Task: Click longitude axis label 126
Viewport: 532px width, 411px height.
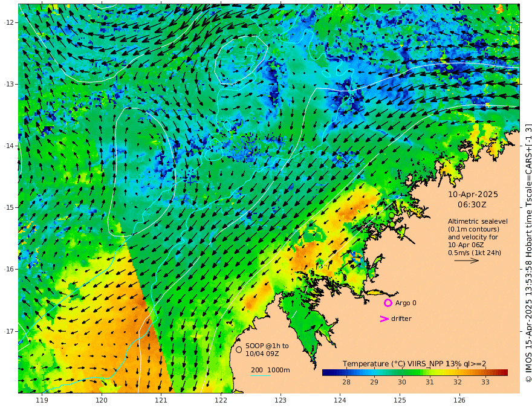Action: tap(459, 400)
